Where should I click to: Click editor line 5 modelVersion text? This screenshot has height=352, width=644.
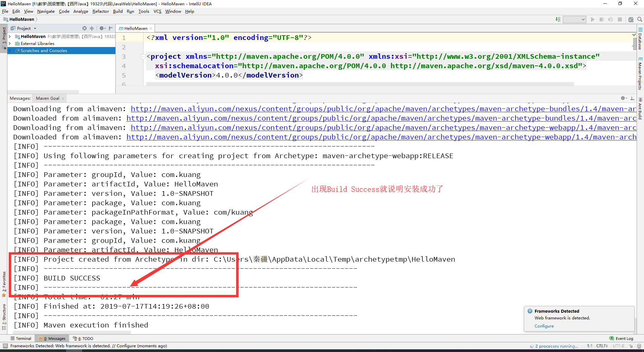[x=229, y=75]
